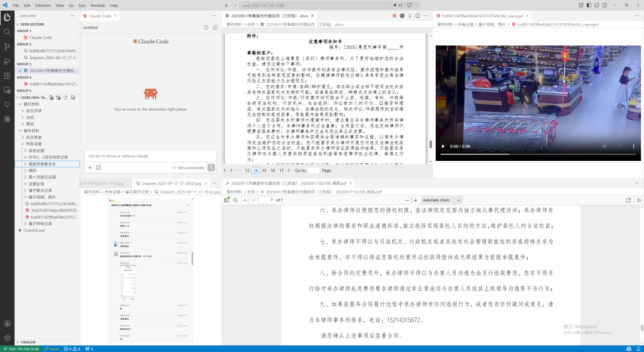The width and height of the screenshot is (644, 352).
Task: Open the Selection menu
Action: 43,5
